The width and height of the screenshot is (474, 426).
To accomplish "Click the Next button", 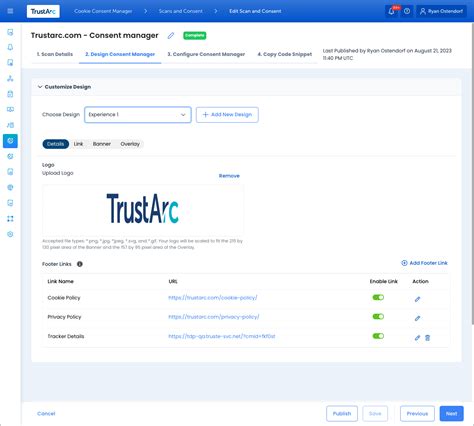I will [452, 414].
